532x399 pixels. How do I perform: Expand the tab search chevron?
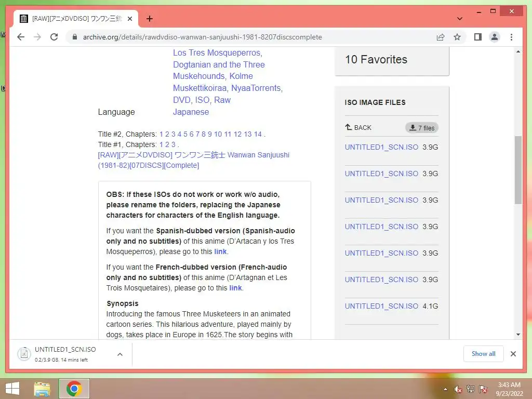[x=460, y=19]
